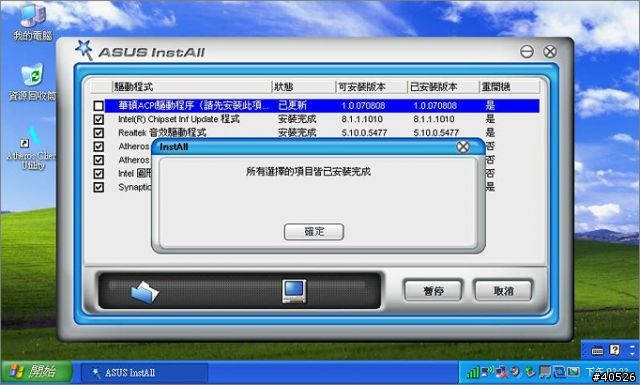Click the 取消 cancel button

503,291
